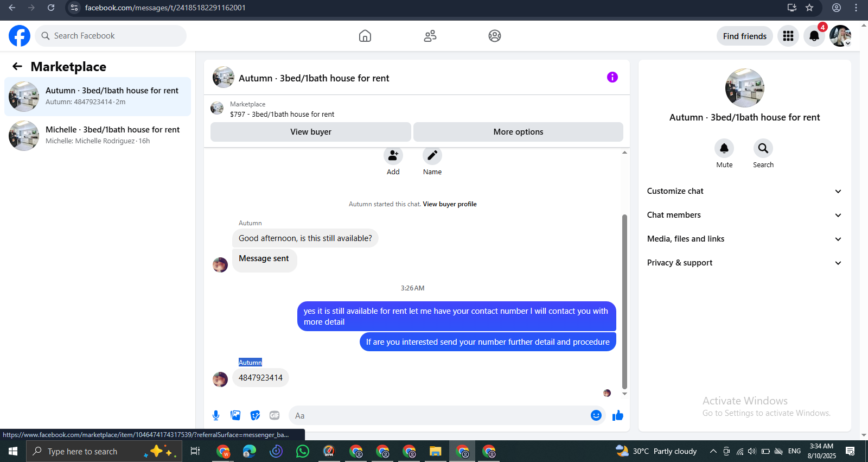Open the volume speaker tray icon
Screen dimensions: 868x462
point(752,451)
